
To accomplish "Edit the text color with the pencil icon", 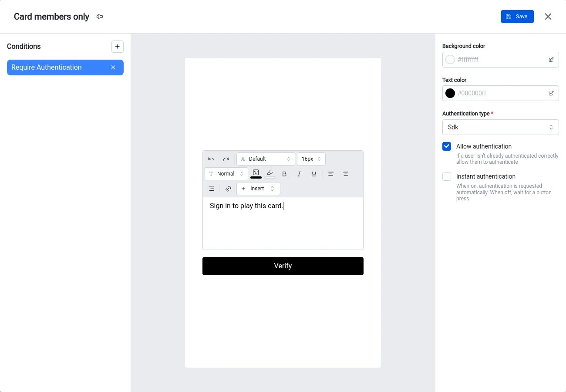I will [x=551, y=93].
